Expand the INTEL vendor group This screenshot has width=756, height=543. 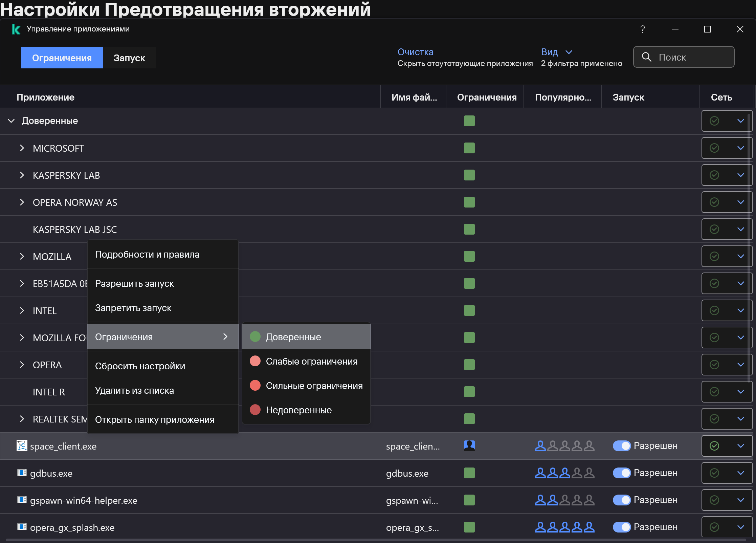click(22, 310)
